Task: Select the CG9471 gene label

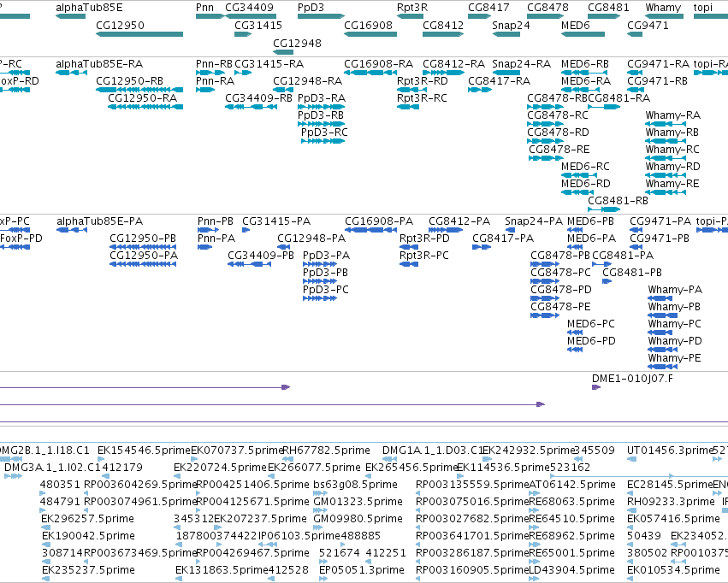Action: [x=648, y=25]
